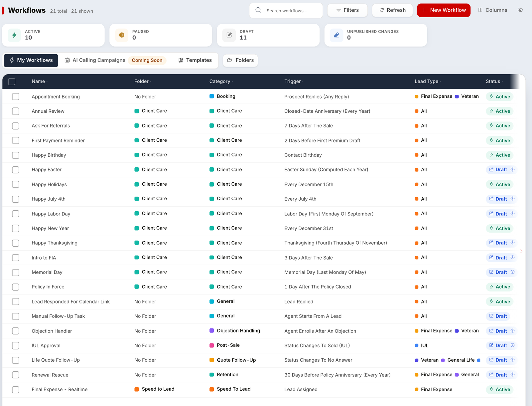Screen dimensions: 532x406
Task: Check the Happy Birthday row checkbox
Action: pos(16,155)
